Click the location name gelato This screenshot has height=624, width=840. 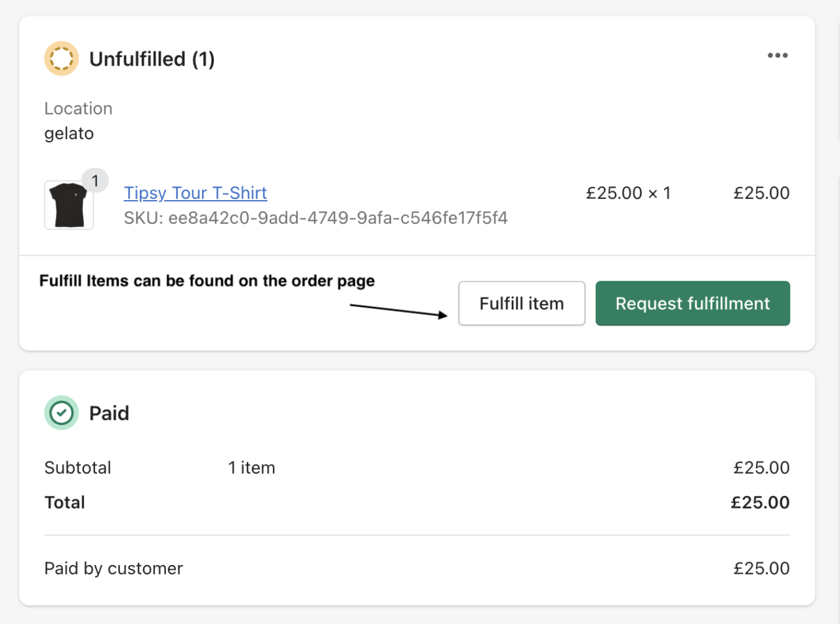[x=69, y=133]
